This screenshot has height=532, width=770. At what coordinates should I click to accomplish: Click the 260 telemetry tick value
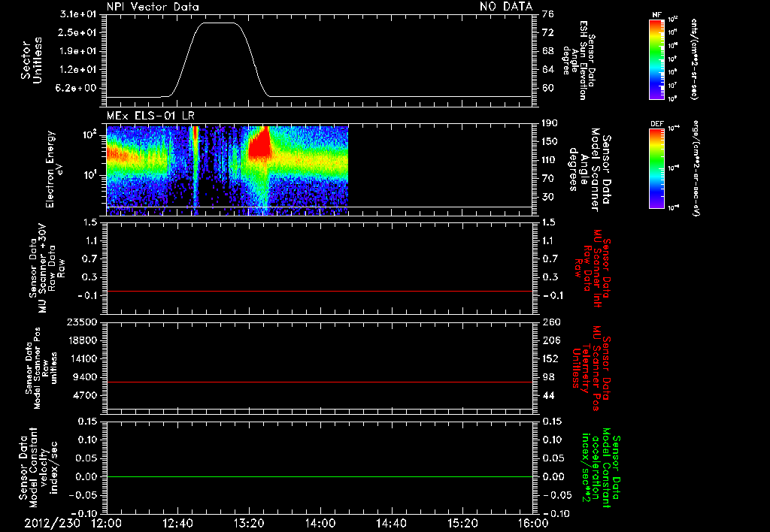[550, 322]
